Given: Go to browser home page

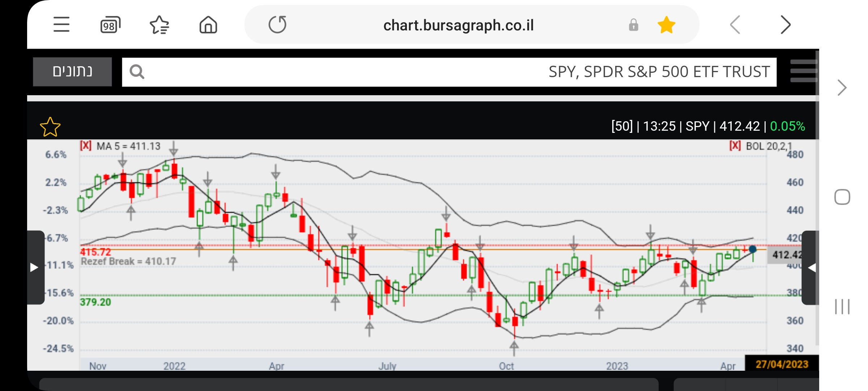Looking at the screenshot, I should click(208, 25).
